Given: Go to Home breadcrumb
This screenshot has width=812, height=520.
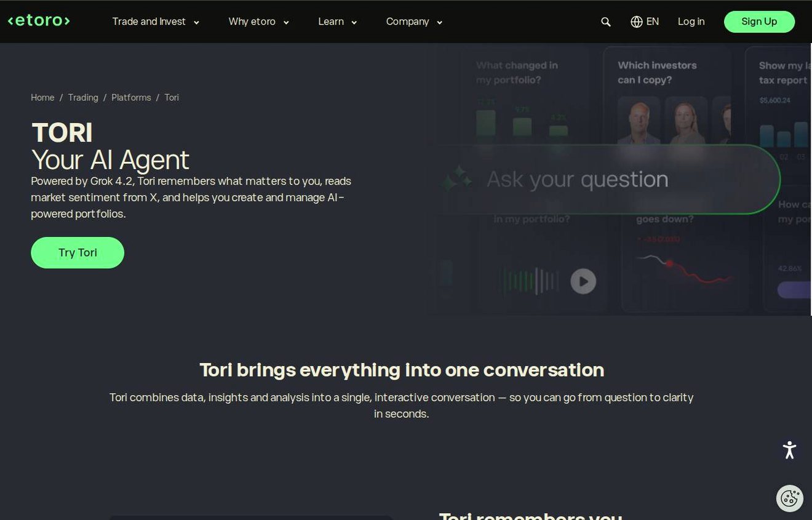Looking at the screenshot, I should point(42,97).
